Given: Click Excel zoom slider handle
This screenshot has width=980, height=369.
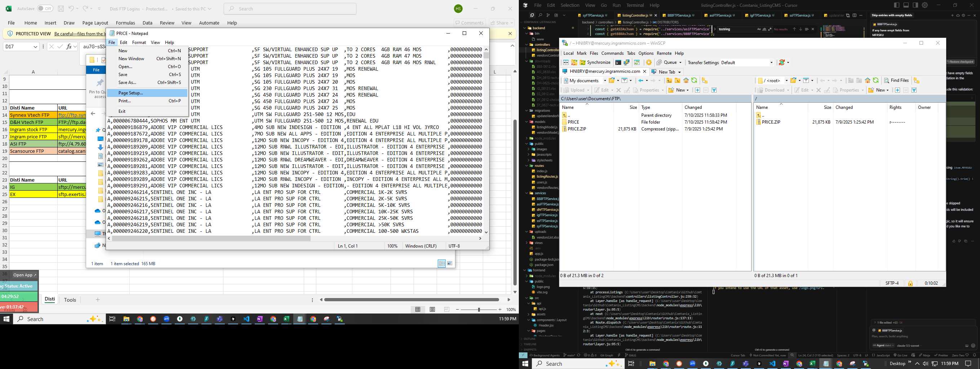Looking at the screenshot, I should tap(478, 310).
